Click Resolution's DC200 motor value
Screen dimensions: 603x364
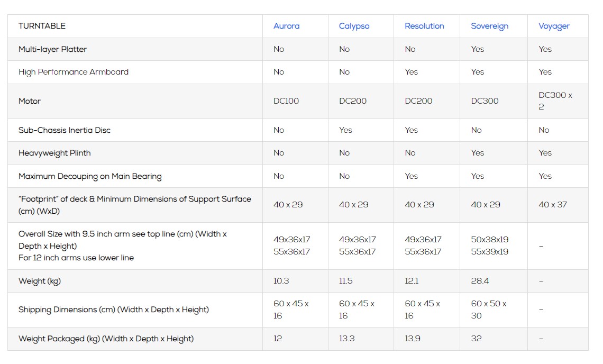point(418,101)
